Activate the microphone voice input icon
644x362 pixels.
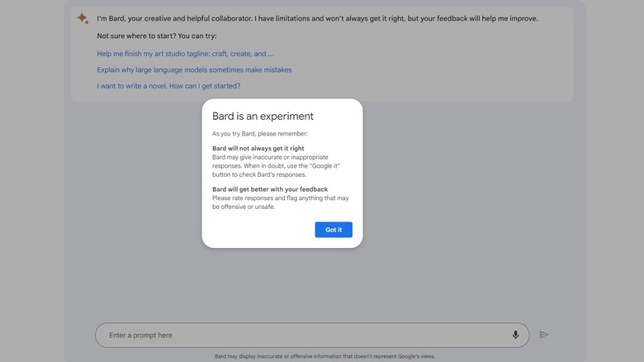pos(515,335)
